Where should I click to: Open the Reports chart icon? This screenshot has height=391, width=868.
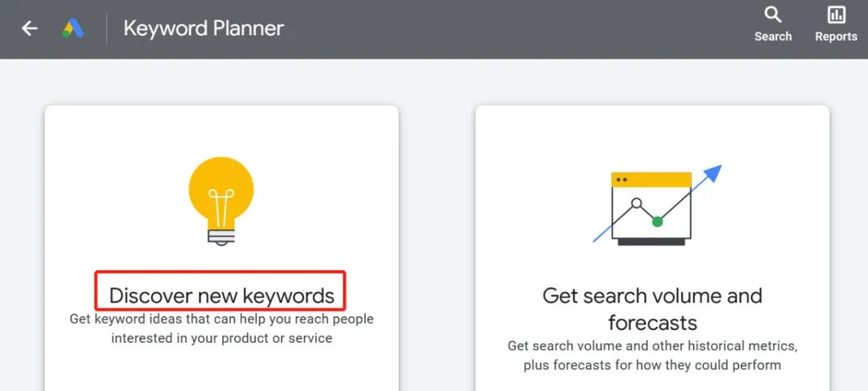pyautogui.click(x=836, y=14)
